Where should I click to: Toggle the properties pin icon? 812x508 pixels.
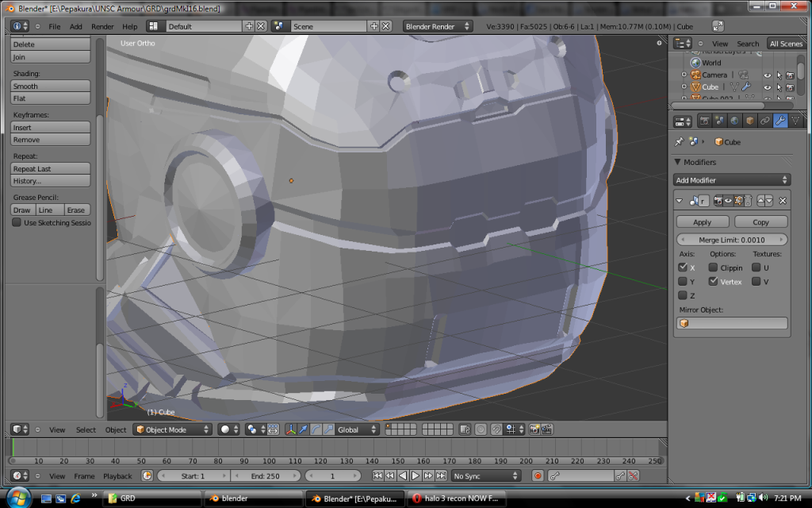(679, 141)
